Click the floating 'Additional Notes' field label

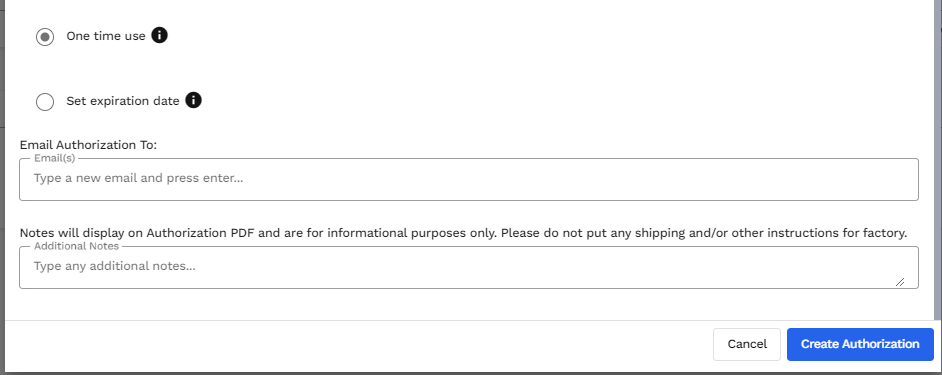(x=76, y=246)
